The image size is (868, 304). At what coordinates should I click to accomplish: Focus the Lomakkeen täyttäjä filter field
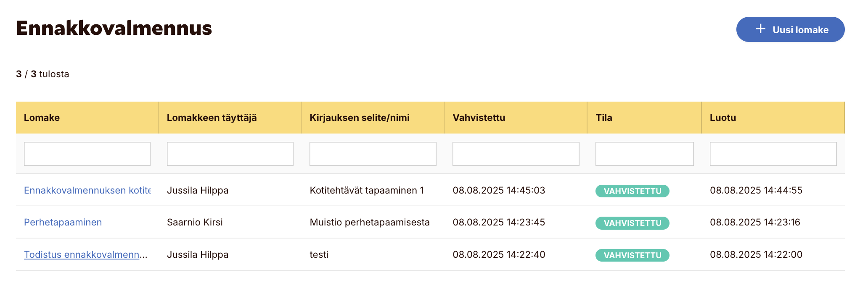[230, 154]
